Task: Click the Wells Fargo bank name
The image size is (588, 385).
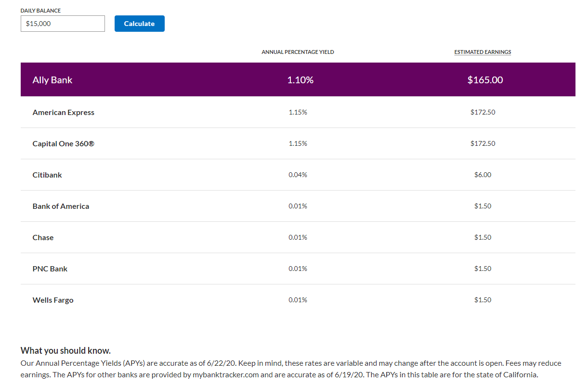Action: (53, 300)
